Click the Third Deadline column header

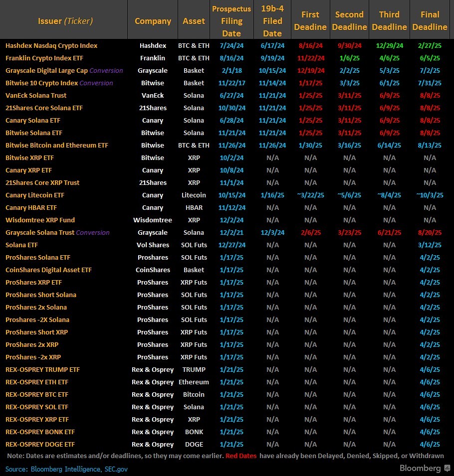click(x=389, y=21)
